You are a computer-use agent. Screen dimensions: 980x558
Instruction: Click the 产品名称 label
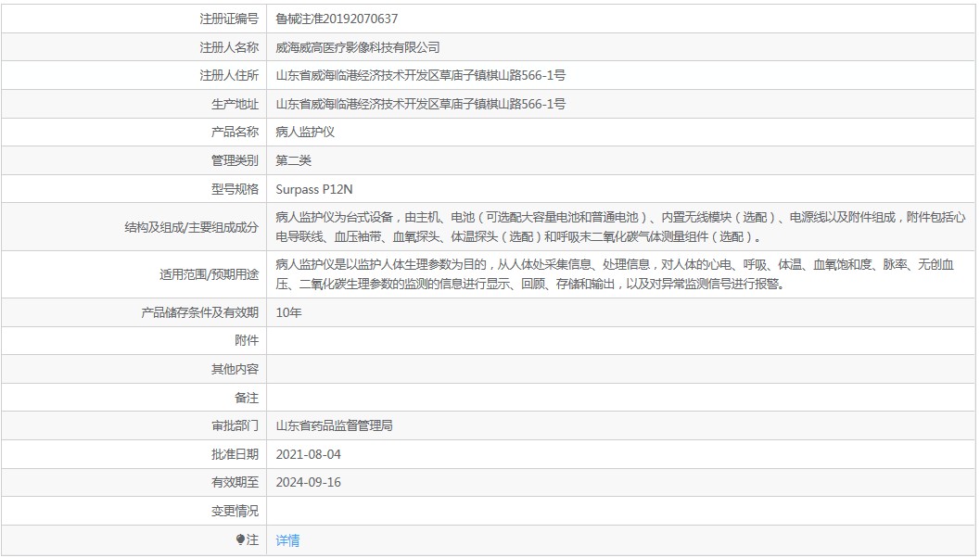(x=235, y=132)
